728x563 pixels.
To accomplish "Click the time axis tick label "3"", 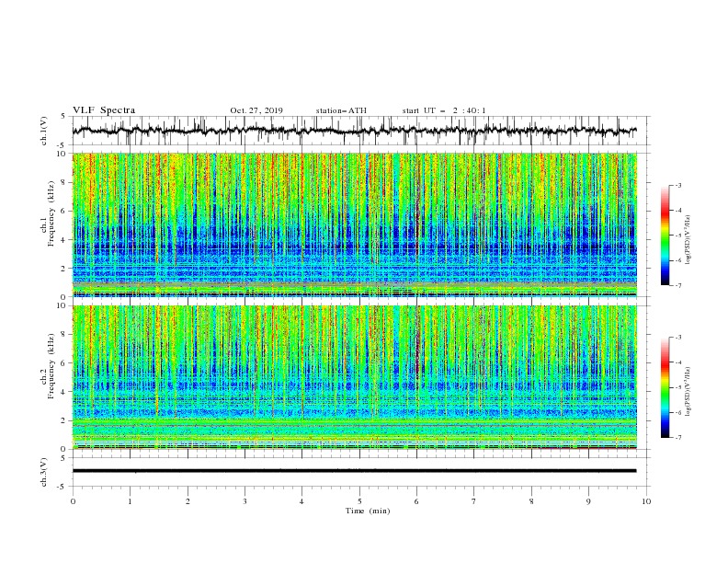I will (x=245, y=501).
